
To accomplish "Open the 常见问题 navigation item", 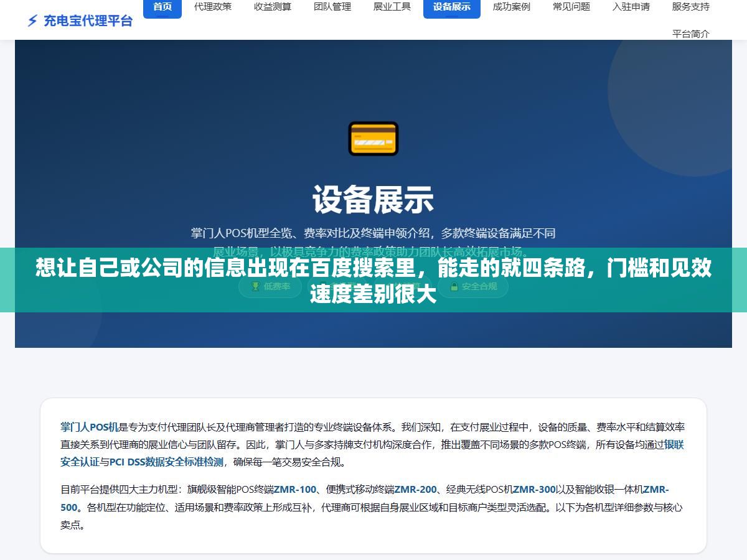I will [571, 7].
